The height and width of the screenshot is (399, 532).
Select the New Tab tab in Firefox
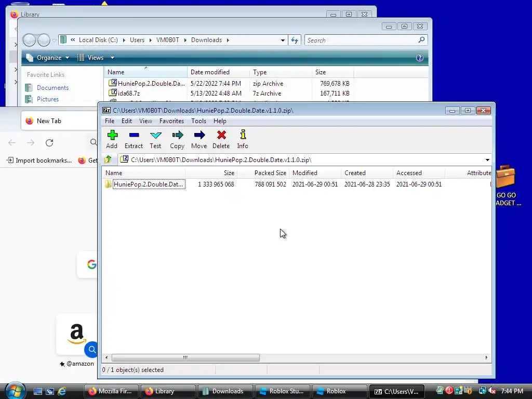click(59, 121)
